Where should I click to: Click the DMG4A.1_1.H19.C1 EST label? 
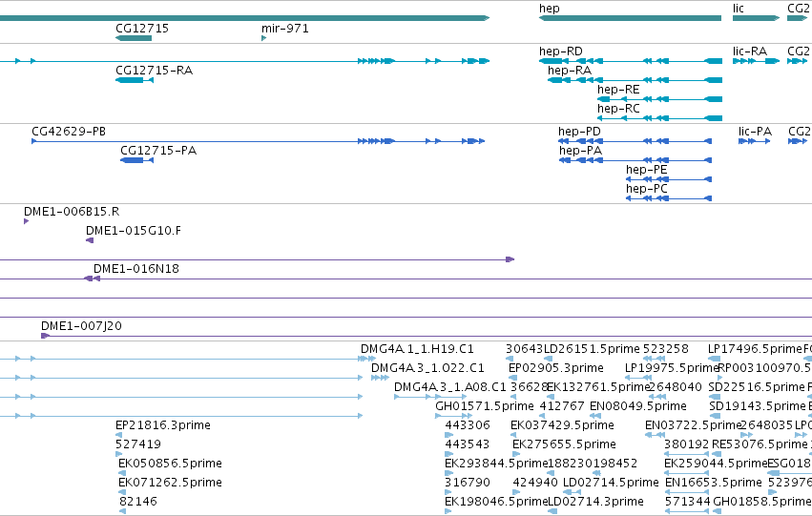pos(417,349)
